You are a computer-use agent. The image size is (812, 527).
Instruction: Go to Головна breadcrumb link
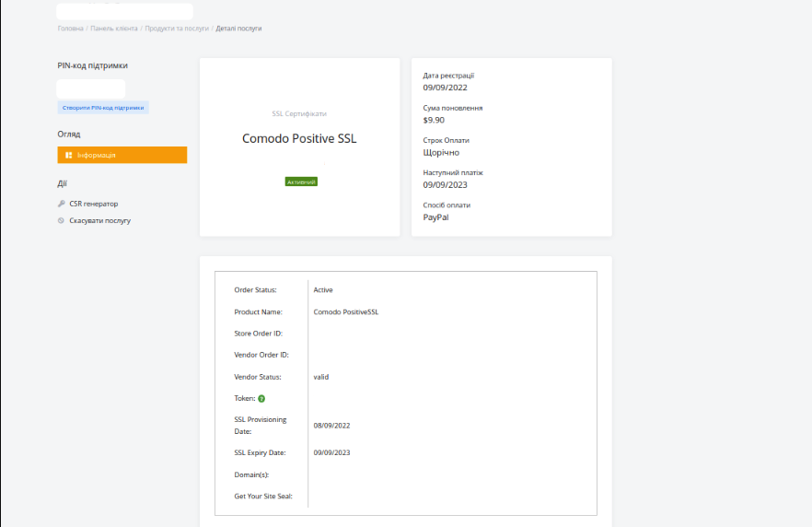pyautogui.click(x=70, y=29)
